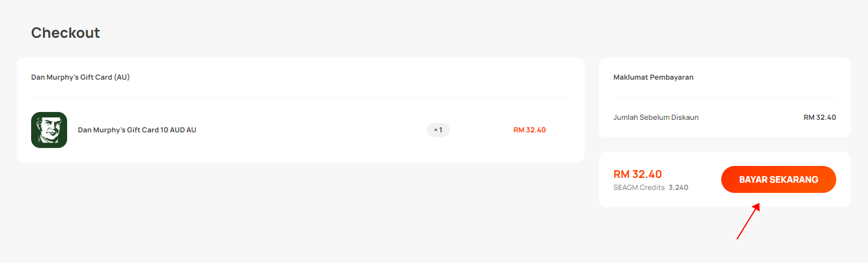Open the Dan Murphy's Gift Card (AU) section title
This screenshot has width=868, height=263.
(x=80, y=77)
